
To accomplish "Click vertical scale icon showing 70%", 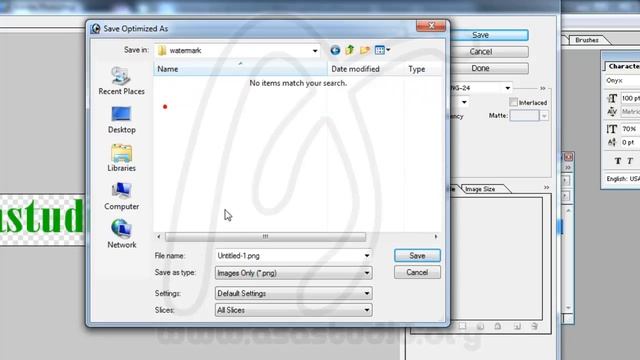I will [x=612, y=129].
